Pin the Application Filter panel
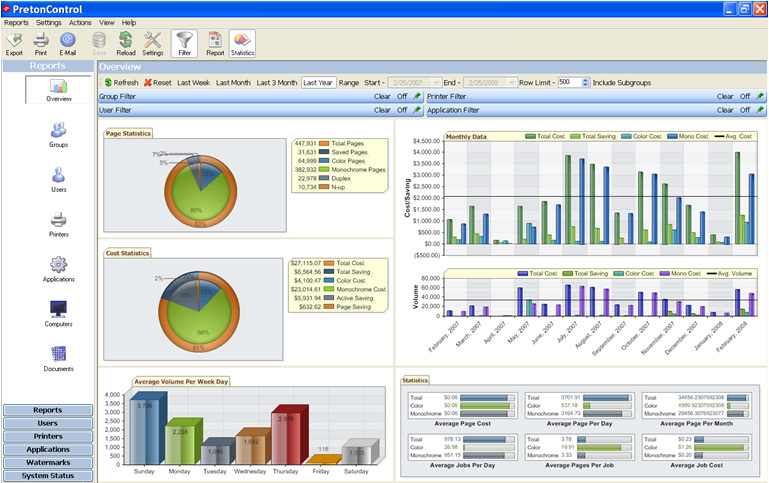The height and width of the screenshot is (483, 769). (760, 110)
